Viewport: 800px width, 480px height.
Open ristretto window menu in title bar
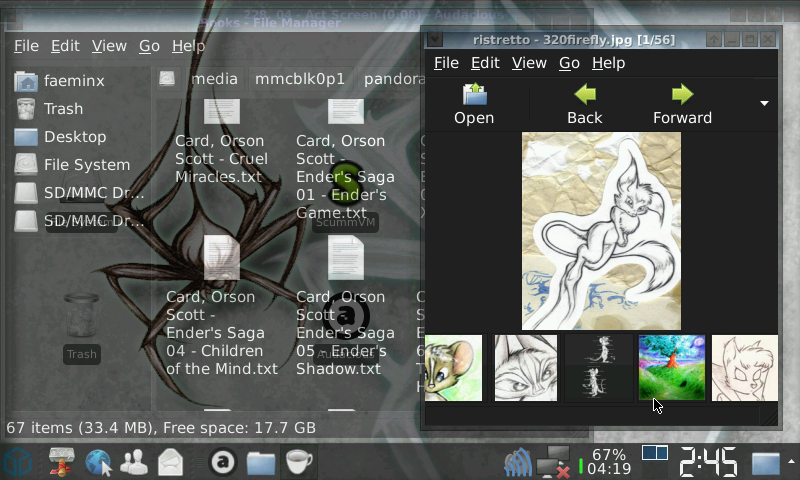click(437, 39)
